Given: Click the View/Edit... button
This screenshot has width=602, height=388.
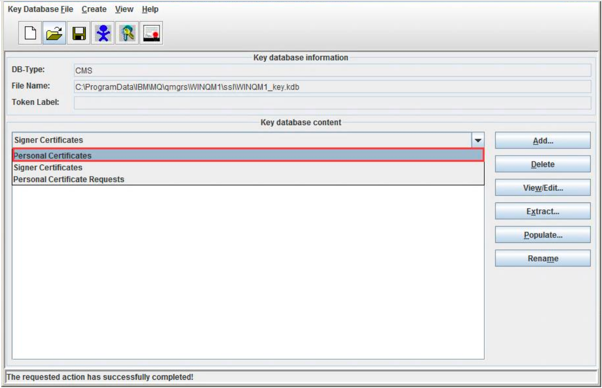Looking at the screenshot, I should tap(542, 188).
